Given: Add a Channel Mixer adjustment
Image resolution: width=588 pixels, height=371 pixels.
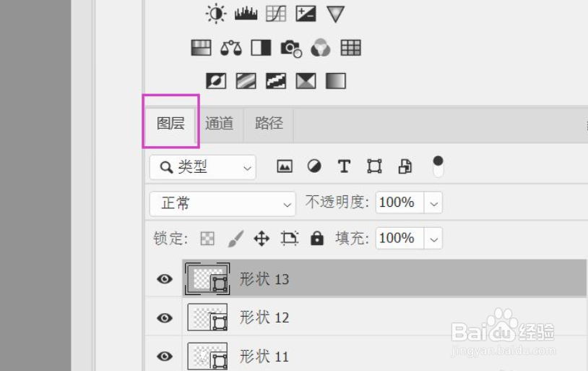Looking at the screenshot, I should point(321,48).
